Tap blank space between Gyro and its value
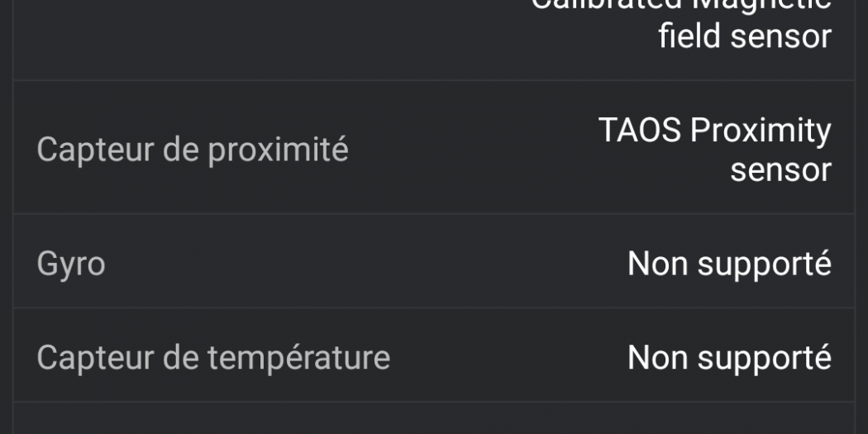The image size is (868, 434). [364, 264]
